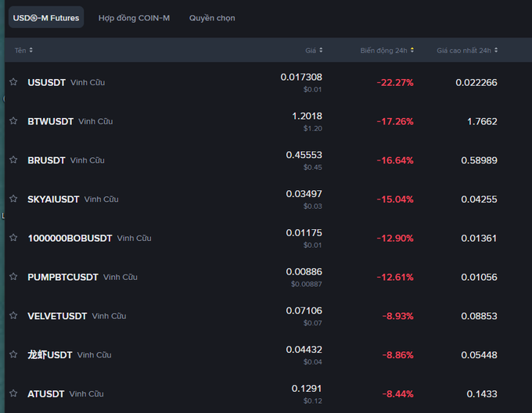Star the 1000000BOBUSDT contract

[x=13, y=238]
